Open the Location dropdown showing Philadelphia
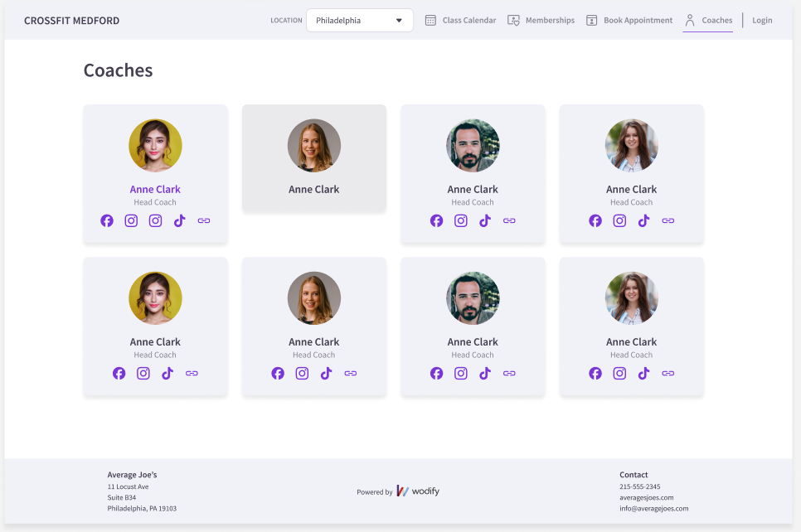This screenshot has height=532, width=801. (x=360, y=21)
